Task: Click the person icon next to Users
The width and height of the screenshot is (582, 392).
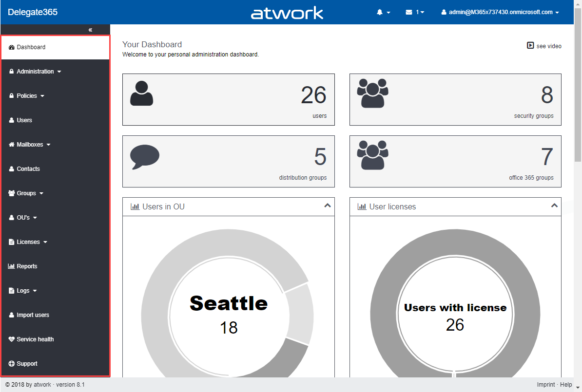Action: [x=12, y=120]
